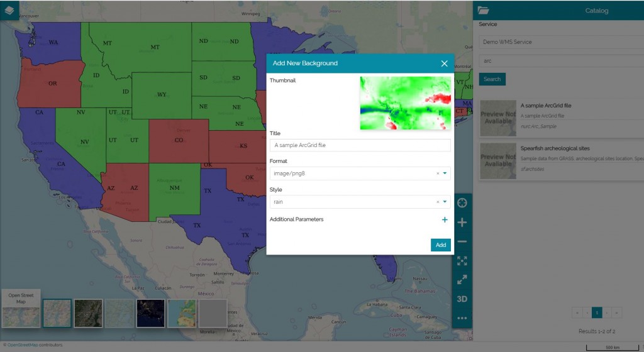Toggle fullscreen map view icon
The width and height of the screenshot is (644, 352).
[x=462, y=280]
